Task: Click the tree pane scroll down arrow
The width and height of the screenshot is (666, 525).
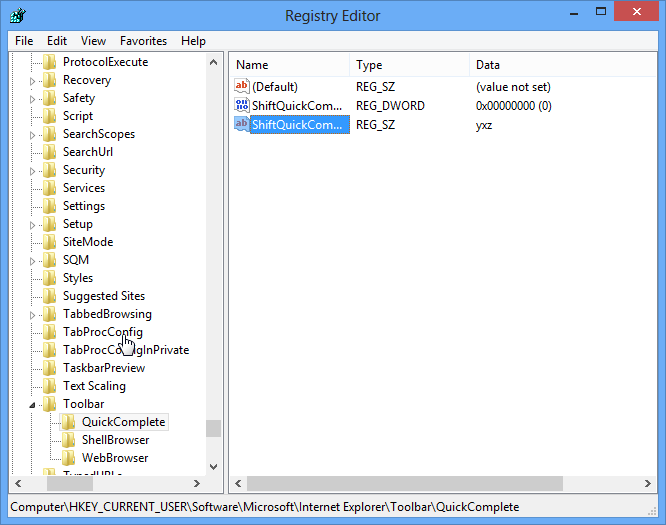Action: (x=214, y=466)
